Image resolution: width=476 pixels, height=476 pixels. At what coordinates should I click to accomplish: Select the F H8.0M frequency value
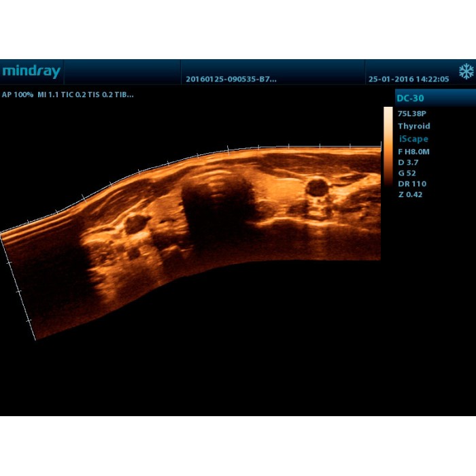413,152
